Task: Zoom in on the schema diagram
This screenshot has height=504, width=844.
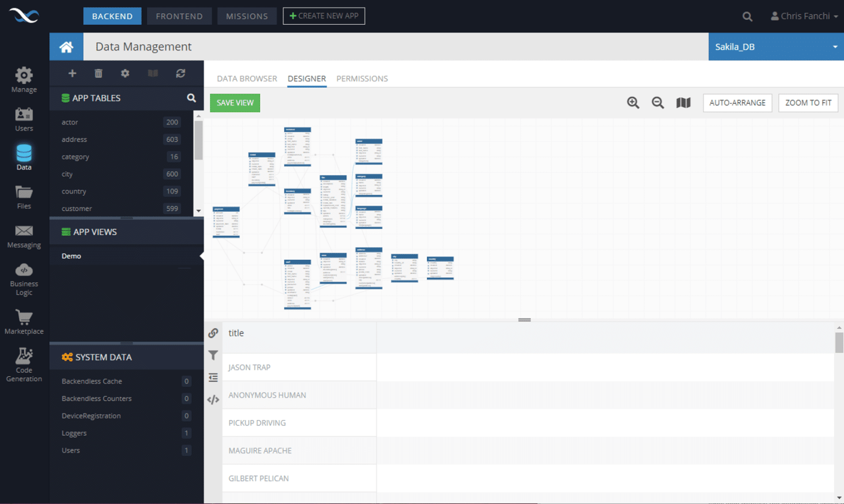Action: coord(632,103)
